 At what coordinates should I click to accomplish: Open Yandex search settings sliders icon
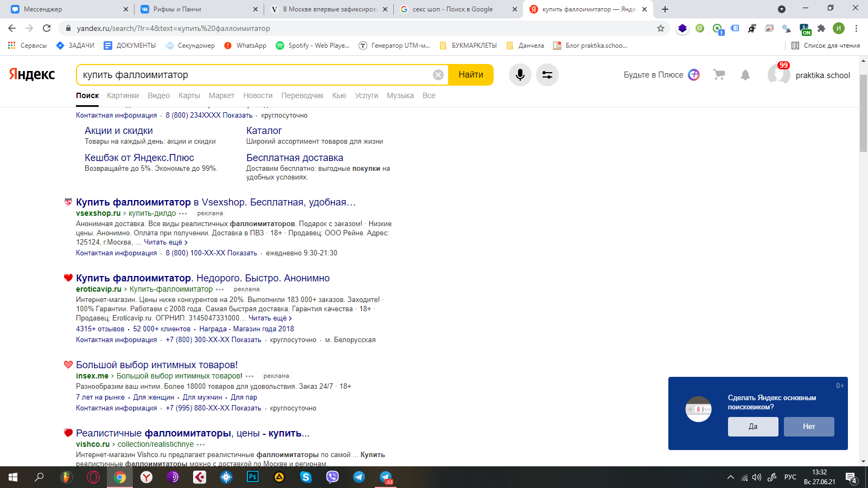point(547,75)
